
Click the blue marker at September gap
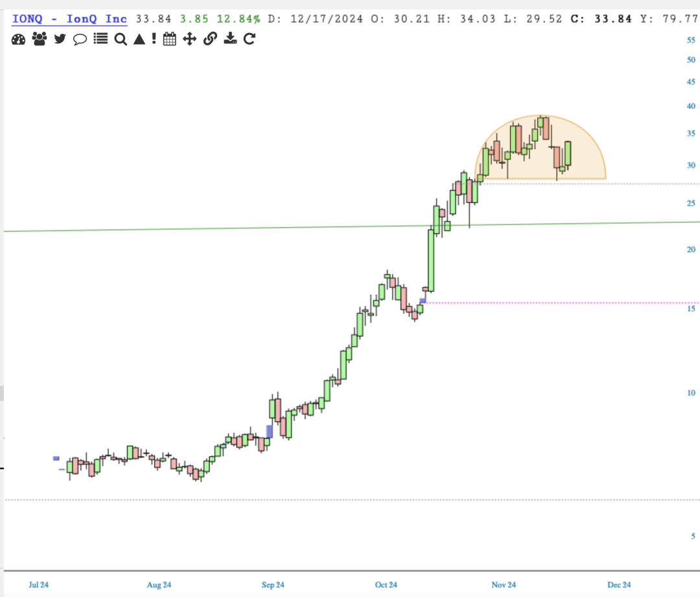(269, 431)
